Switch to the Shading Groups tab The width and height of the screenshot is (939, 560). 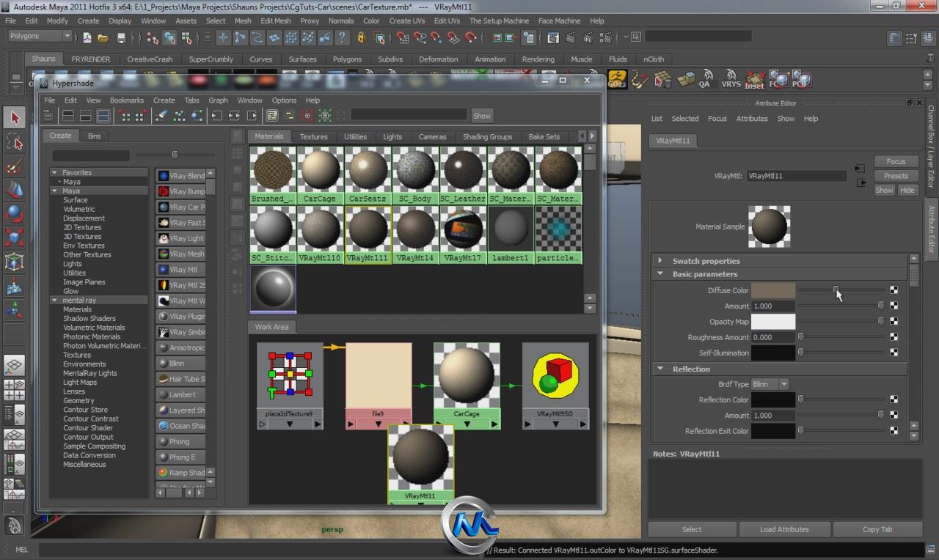487,136
